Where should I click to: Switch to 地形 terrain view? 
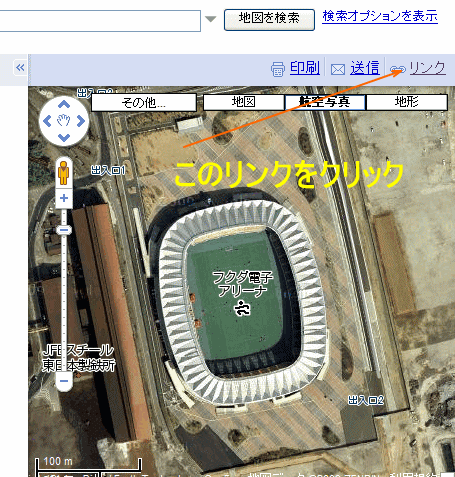pyautogui.click(x=407, y=102)
